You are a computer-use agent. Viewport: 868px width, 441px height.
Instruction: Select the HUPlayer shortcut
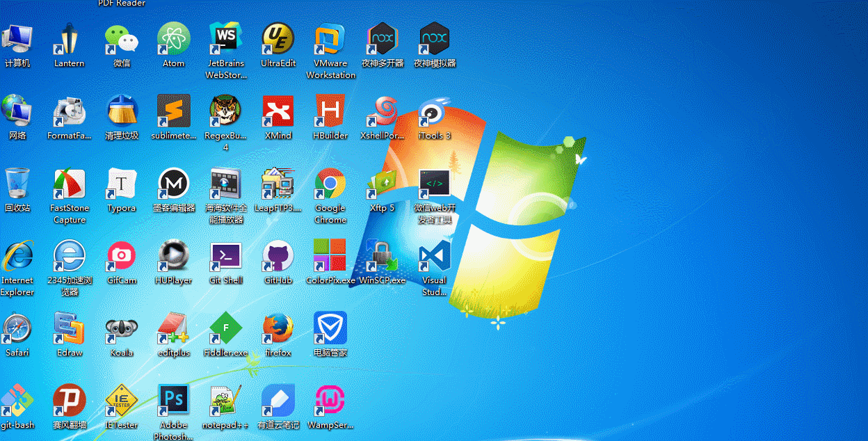point(174,256)
